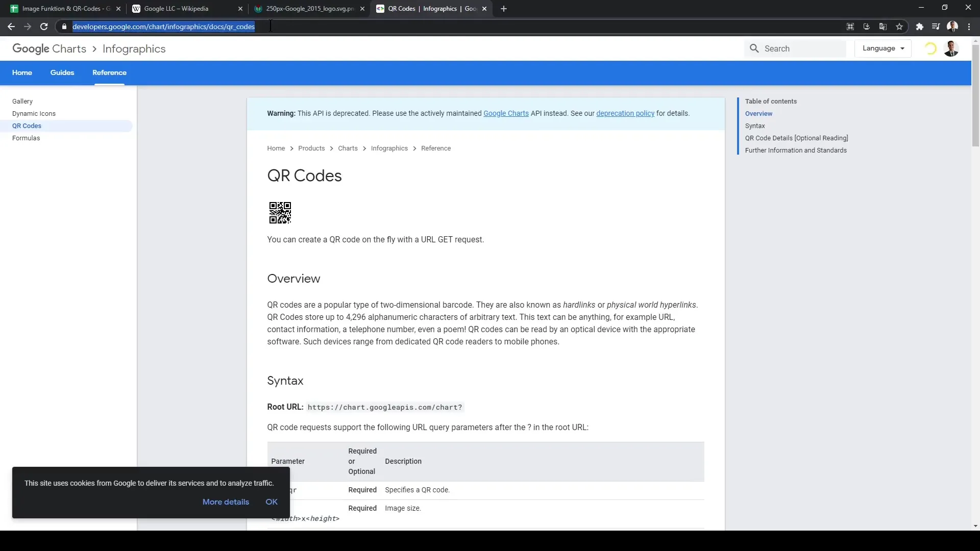Open Formulas in the left sidebar
This screenshot has height=551, width=980.
[x=26, y=138]
